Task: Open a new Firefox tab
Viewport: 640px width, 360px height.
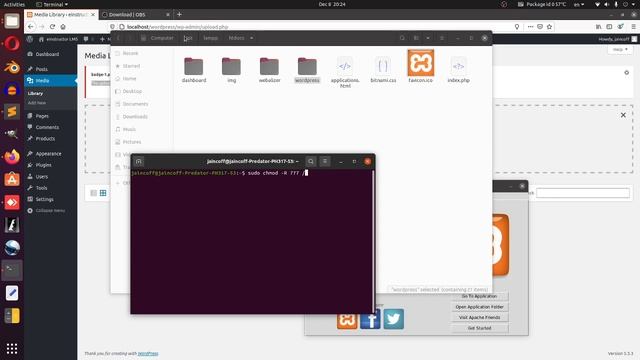Action: (179, 14)
